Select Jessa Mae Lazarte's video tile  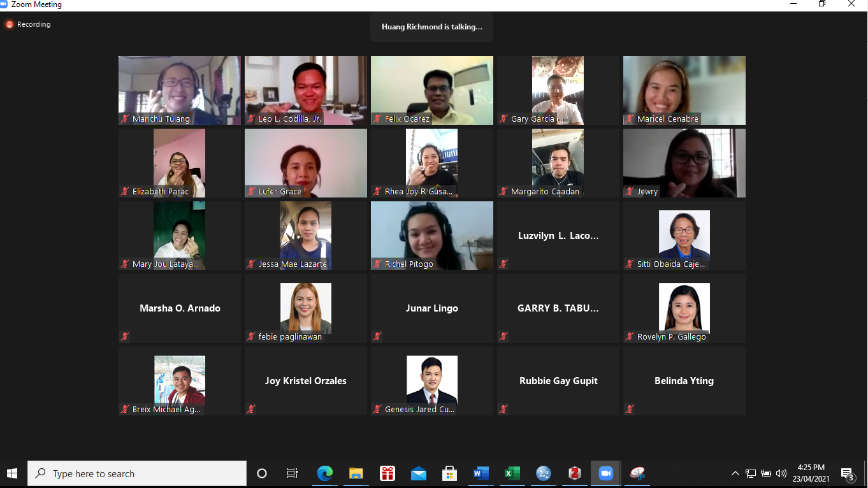point(306,236)
